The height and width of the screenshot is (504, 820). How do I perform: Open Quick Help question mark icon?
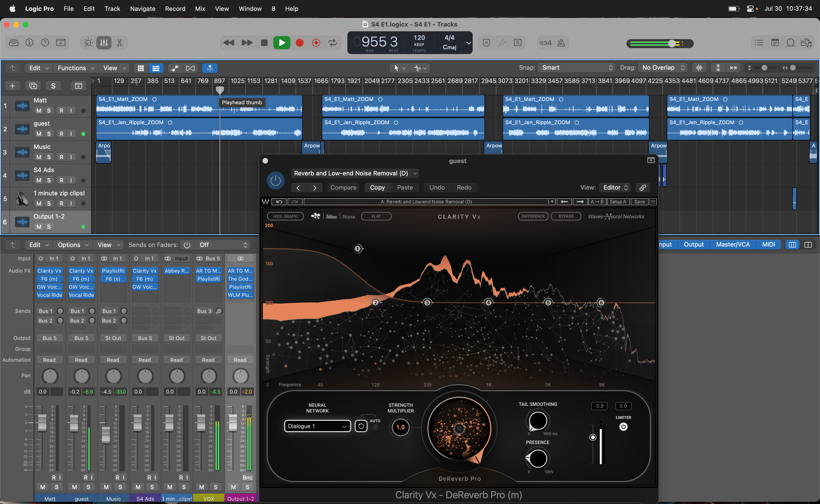(x=45, y=43)
